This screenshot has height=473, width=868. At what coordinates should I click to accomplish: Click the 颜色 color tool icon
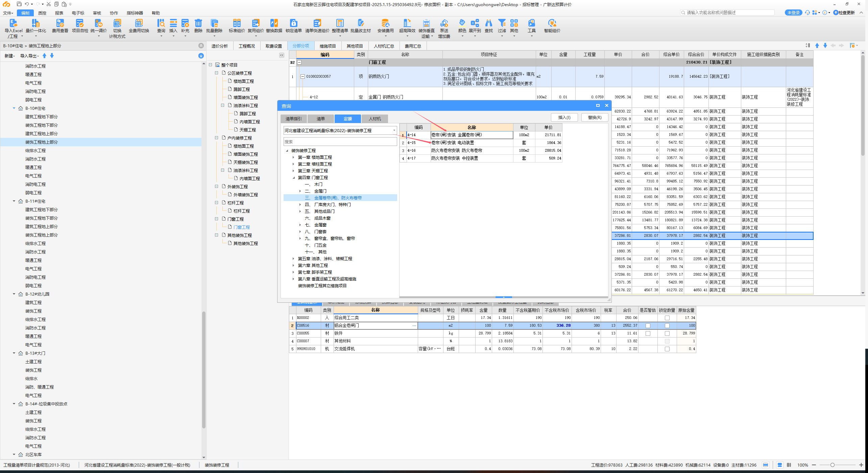point(462,26)
